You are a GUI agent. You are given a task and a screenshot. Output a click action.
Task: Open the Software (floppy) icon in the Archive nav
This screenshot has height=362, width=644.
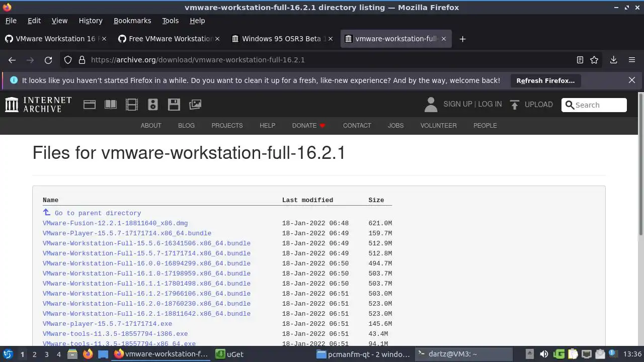[x=174, y=105]
